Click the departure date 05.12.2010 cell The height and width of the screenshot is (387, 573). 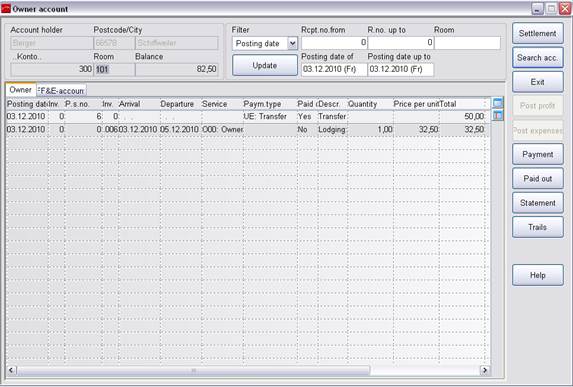coord(181,129)
